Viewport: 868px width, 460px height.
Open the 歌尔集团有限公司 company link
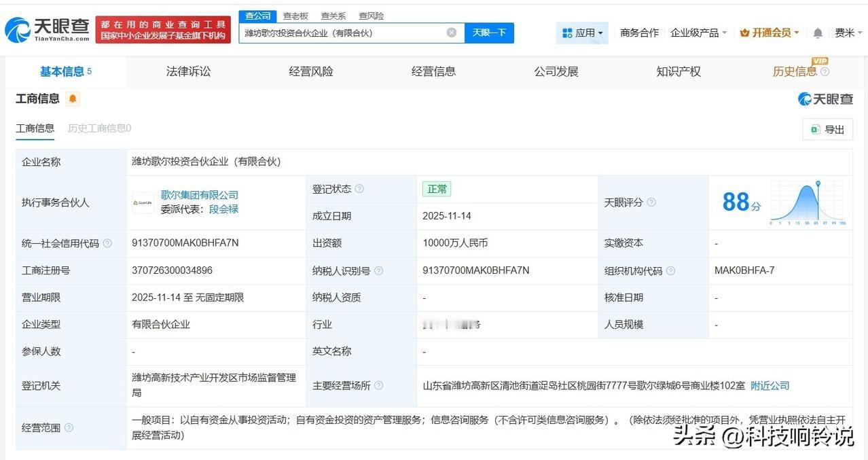coord(198,195)
